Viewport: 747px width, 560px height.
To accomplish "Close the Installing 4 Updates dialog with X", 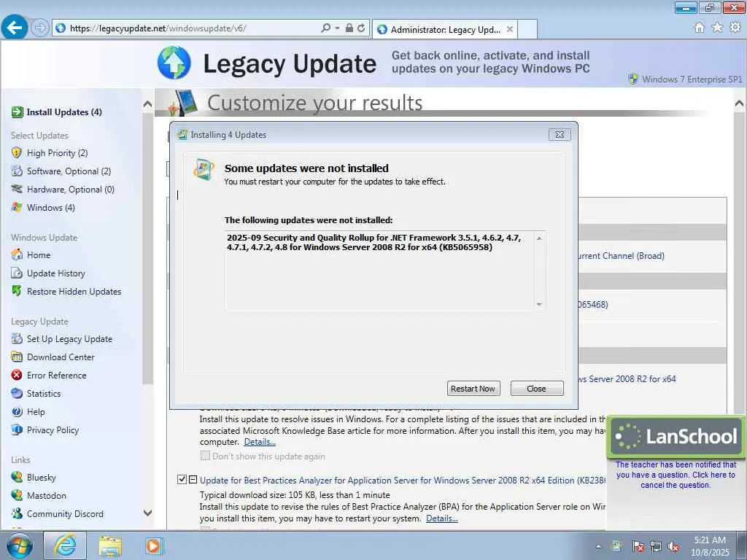I will (x=560, y=135).
